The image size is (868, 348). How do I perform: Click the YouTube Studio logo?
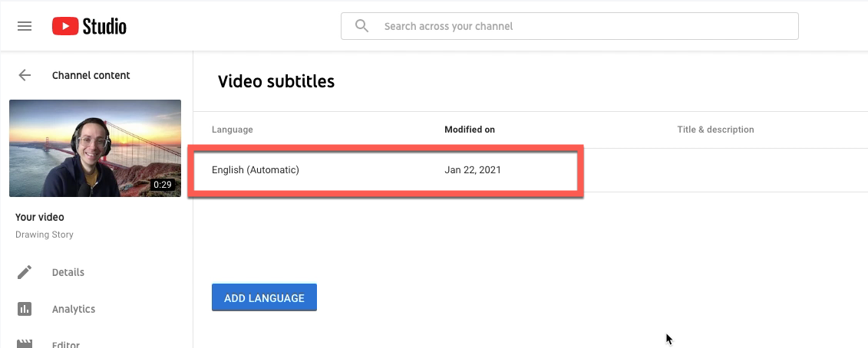point(89,26)
